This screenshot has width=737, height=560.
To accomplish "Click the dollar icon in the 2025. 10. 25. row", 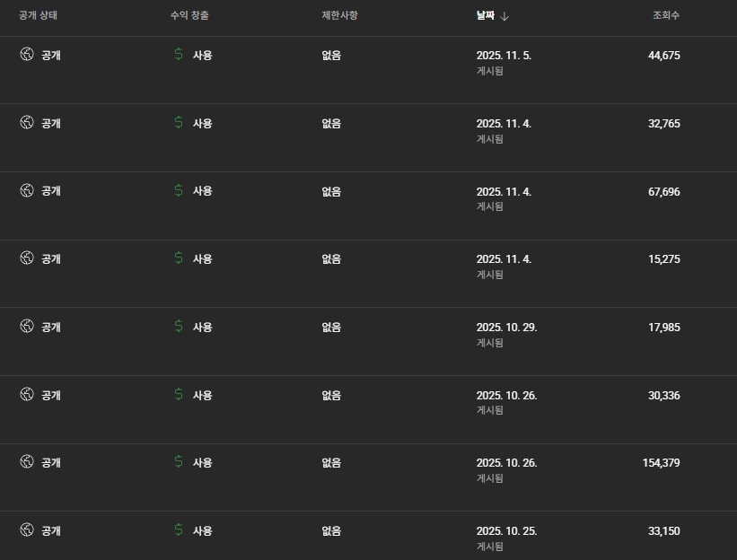I will click(x=179, y=530).
